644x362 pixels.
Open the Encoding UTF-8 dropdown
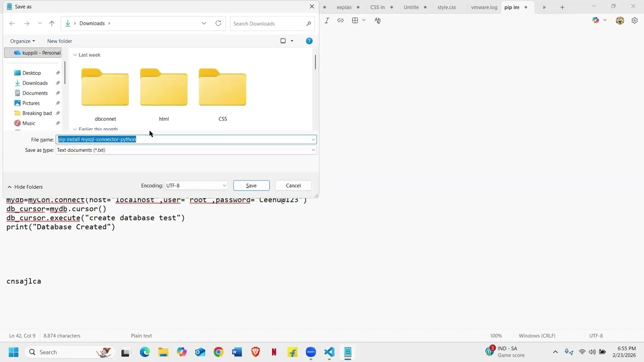click(x=196, y=186)
